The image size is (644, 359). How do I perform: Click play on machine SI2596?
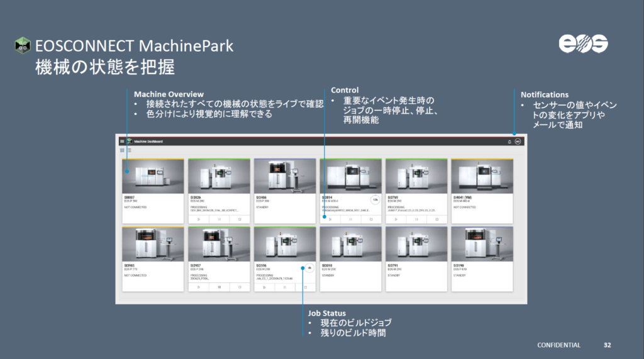pos(265,287)
